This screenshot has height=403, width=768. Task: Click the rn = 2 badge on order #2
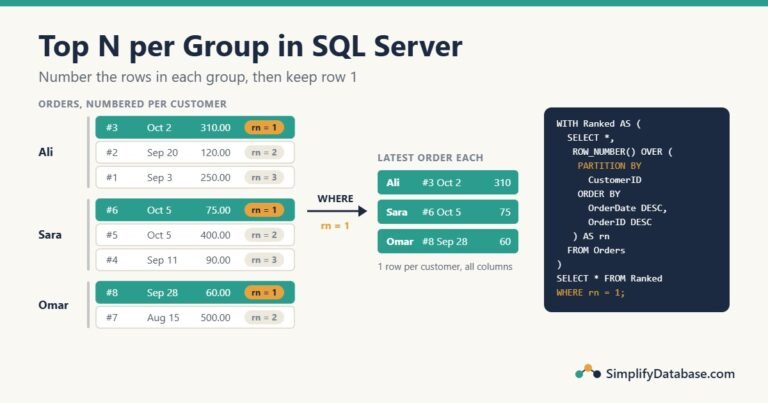click(x=264, y=152)
